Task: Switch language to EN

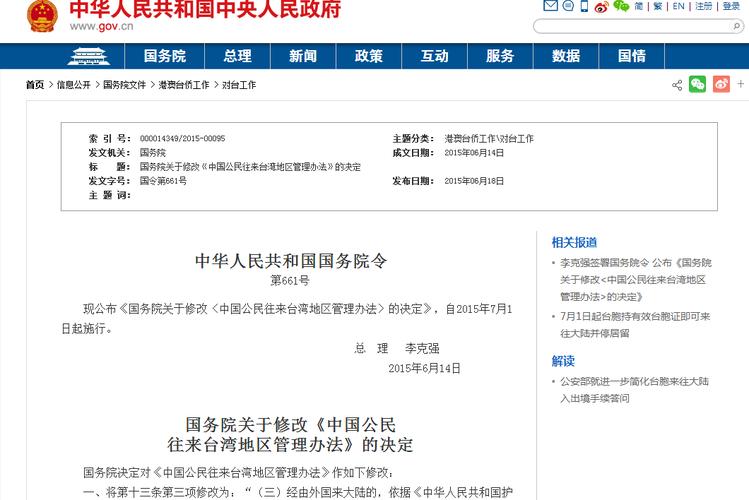Action: (678, 6)
